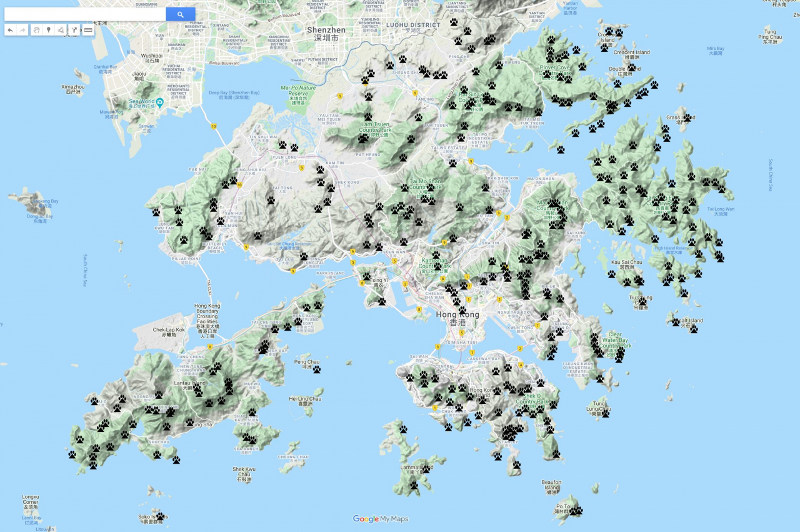Open the paw marker at Double Island

(x=632, y=68)
